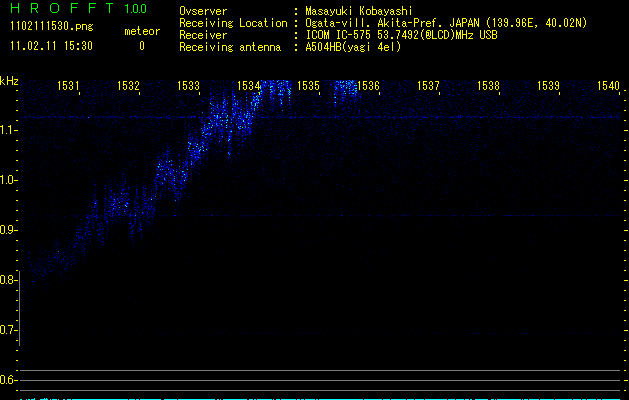Click the date stamp 11.02.11 15:30
This screenshot has height=400, width=629.
pos(51,46)
